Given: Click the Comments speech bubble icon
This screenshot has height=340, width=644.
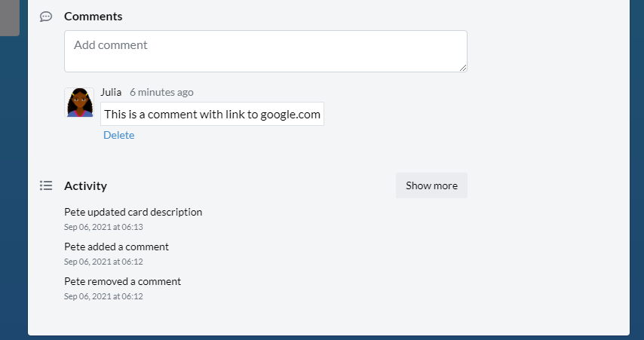Looking at the screenshot, I should [x=45, y=17].
